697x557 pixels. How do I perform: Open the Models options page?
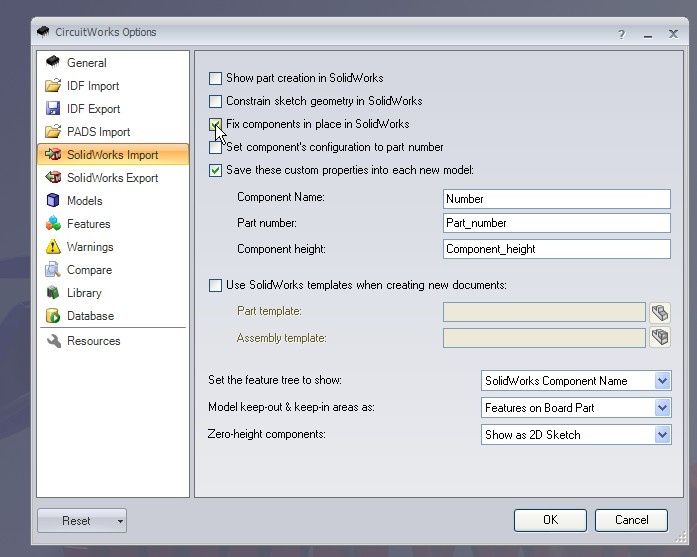click(x=113, y=200)
